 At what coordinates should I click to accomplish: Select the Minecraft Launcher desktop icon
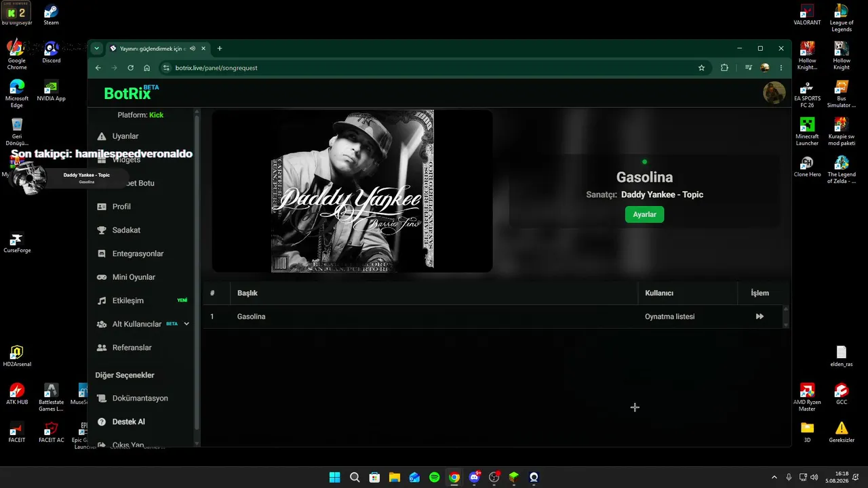point(807,131)
